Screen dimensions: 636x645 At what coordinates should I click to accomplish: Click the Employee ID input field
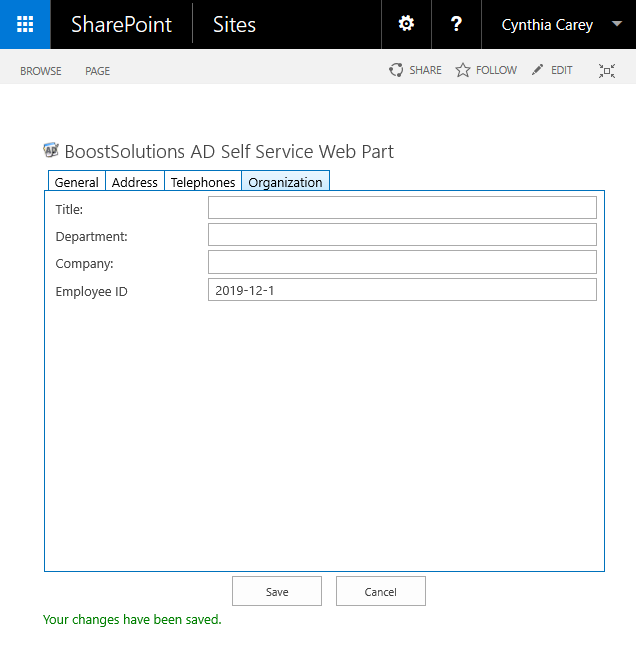coord(402,290)
